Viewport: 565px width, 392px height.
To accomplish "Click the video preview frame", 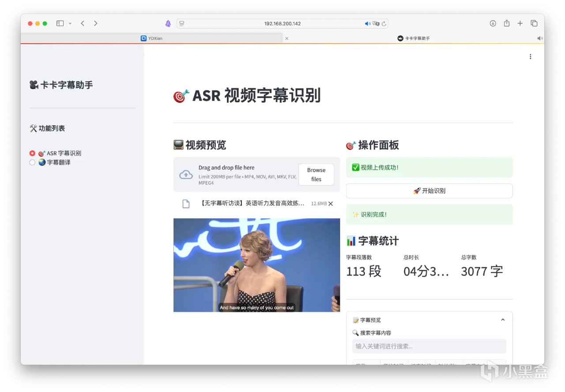I will click(256, 265).
